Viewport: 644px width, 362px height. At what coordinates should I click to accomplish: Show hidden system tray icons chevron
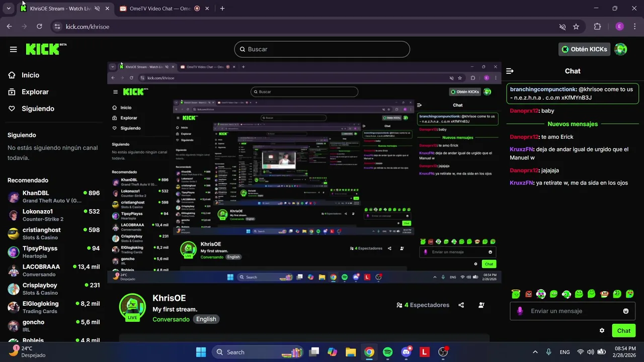pos(535,352)
